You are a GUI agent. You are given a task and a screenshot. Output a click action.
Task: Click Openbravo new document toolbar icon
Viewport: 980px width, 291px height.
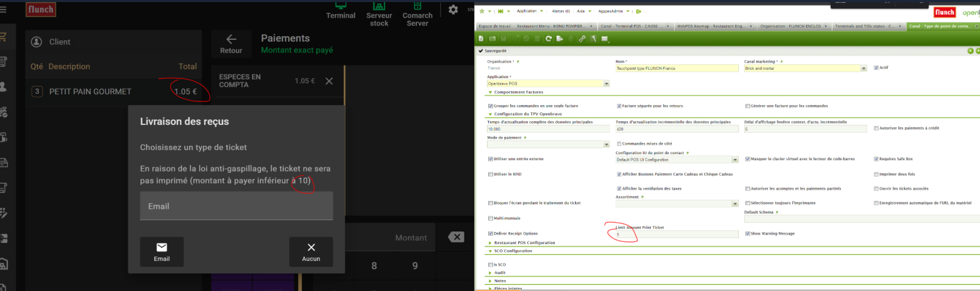tap(481, 38)
